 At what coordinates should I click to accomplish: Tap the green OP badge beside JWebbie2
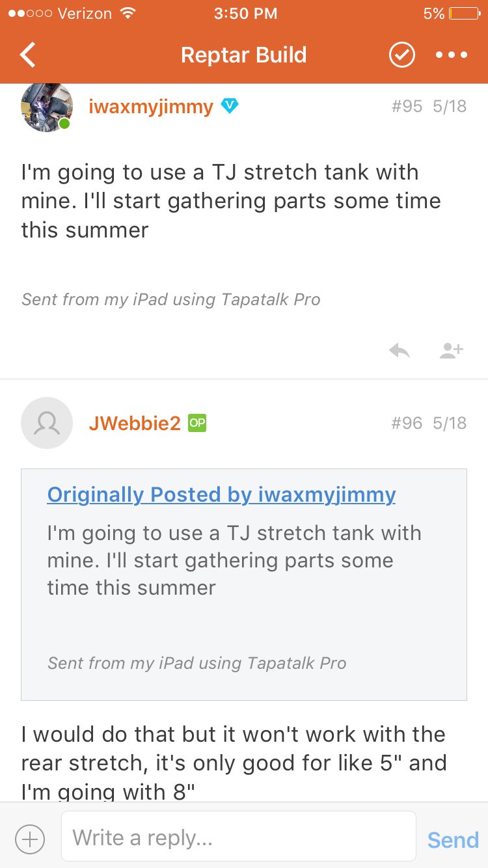click(x=197, y=423)
